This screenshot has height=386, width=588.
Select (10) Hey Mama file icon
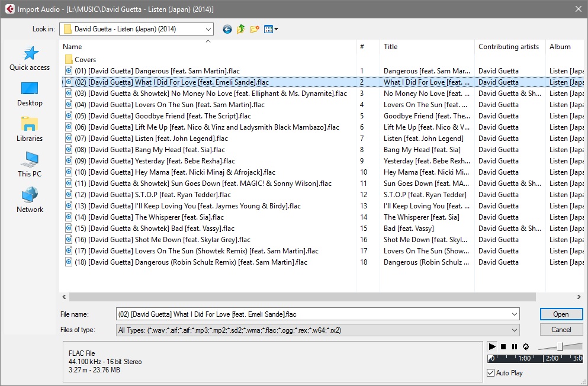pyautogui.click(x=69, y=172)
